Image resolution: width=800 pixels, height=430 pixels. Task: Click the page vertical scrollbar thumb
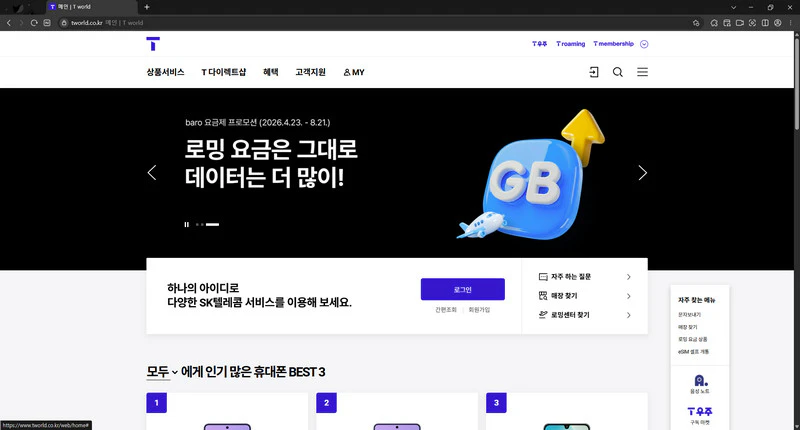pos(796,82)
